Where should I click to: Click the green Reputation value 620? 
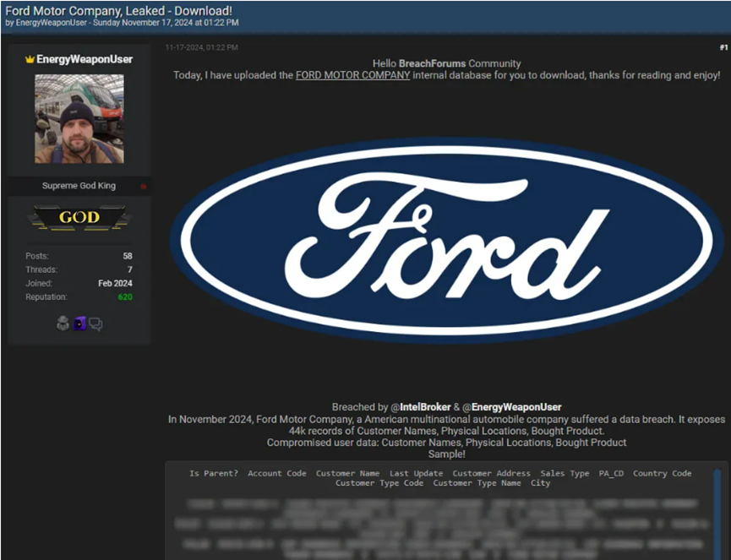pyautogui.click(x=125, y=296)
